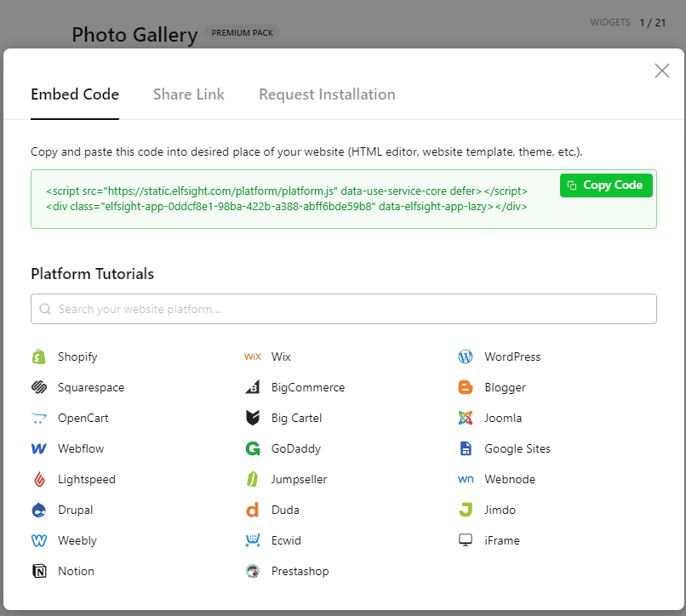Click the Drupal logo icon
The height and width of the screenshot is (616, 686).
38,510
